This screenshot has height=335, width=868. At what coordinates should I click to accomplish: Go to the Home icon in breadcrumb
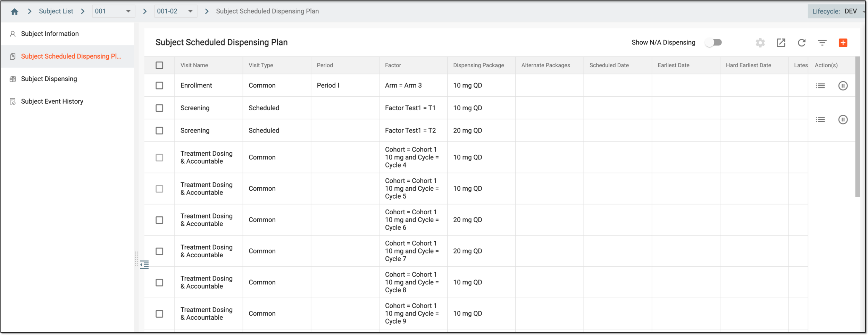click(14, 11)
